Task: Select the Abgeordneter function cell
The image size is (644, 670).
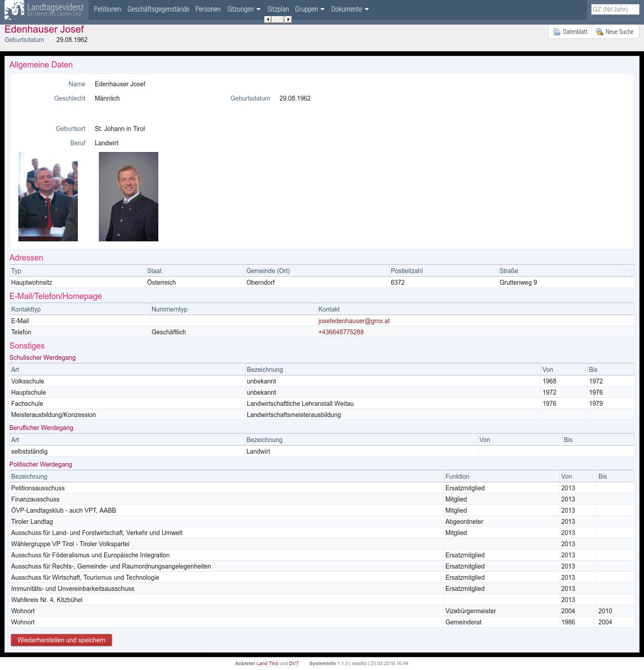Action: (501, 522)
